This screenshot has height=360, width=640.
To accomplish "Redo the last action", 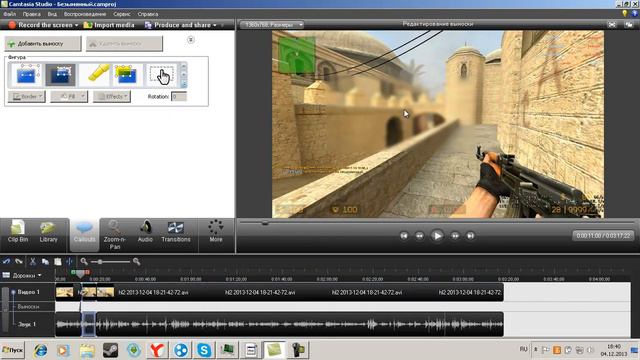I will point(19,261).
